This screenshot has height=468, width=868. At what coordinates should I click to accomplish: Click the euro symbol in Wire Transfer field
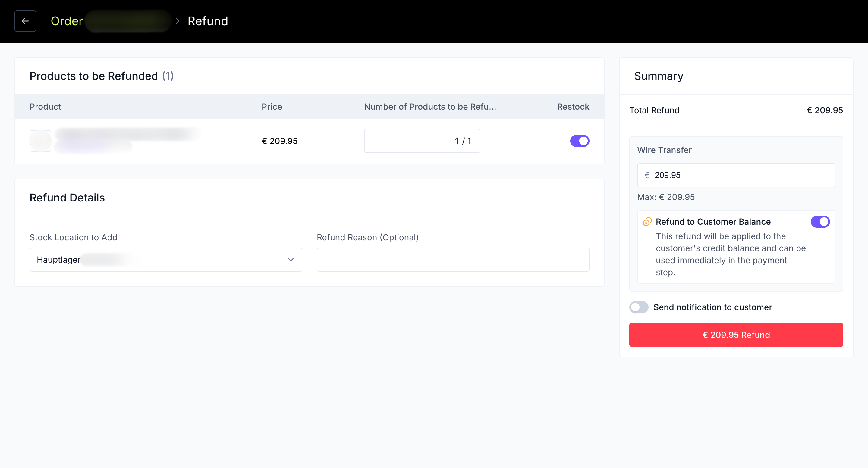(647, 175)
